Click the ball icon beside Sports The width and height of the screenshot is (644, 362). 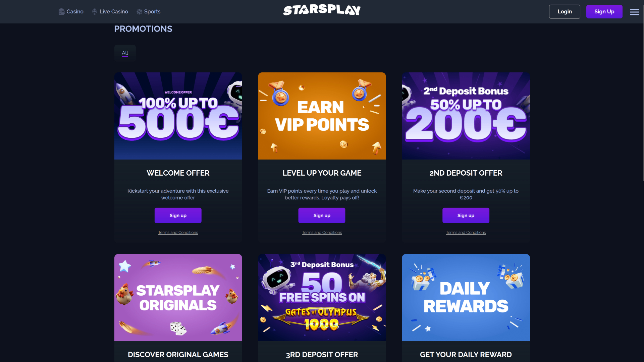[139, 11]
